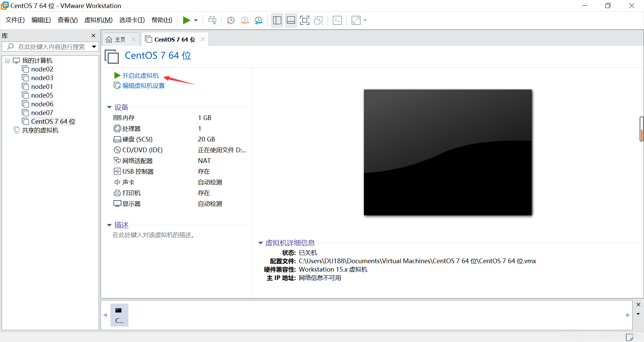Click Send Ctrl+Alt+Del toolbar icon
The height and width of the screenshot is (342, 644).
212,20
